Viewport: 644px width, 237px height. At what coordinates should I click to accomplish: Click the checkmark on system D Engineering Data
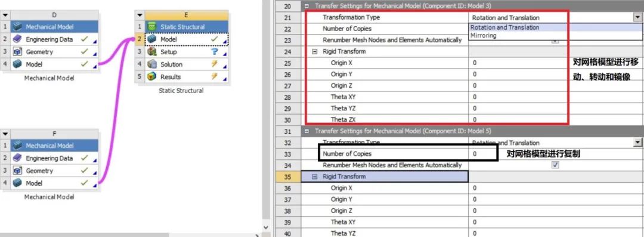point(84,39)
